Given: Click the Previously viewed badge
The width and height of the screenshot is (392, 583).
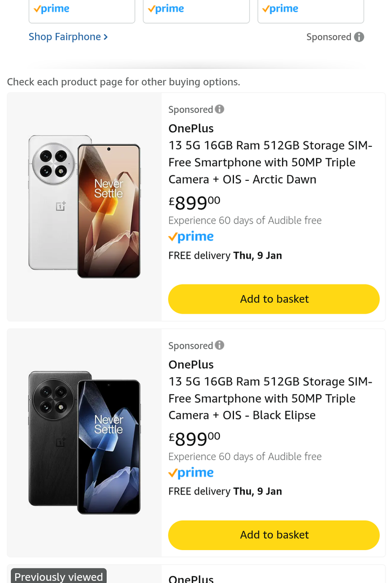Looking at the screenshot, I should 58,577.
